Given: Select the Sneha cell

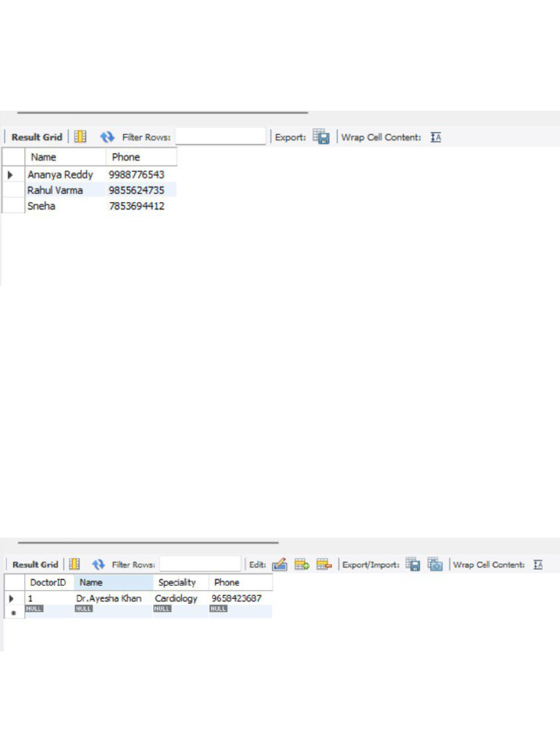Looking at the screenshot, I should point(65,206).
